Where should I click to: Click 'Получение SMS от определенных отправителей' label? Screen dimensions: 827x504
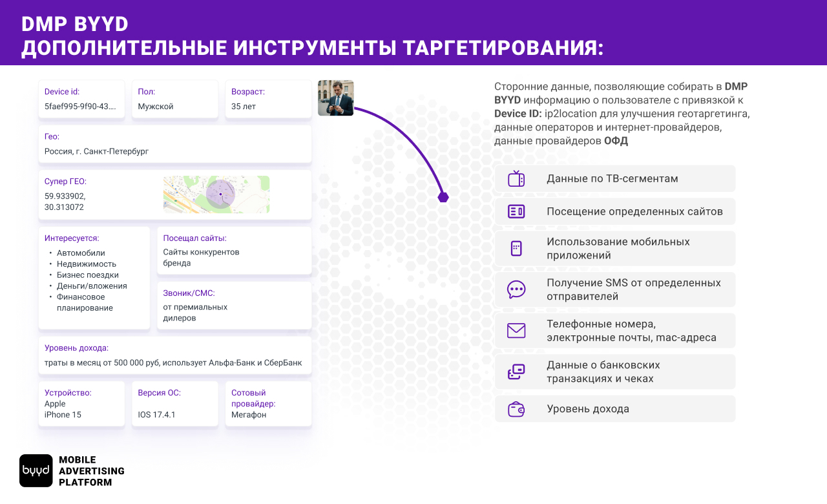634,289
